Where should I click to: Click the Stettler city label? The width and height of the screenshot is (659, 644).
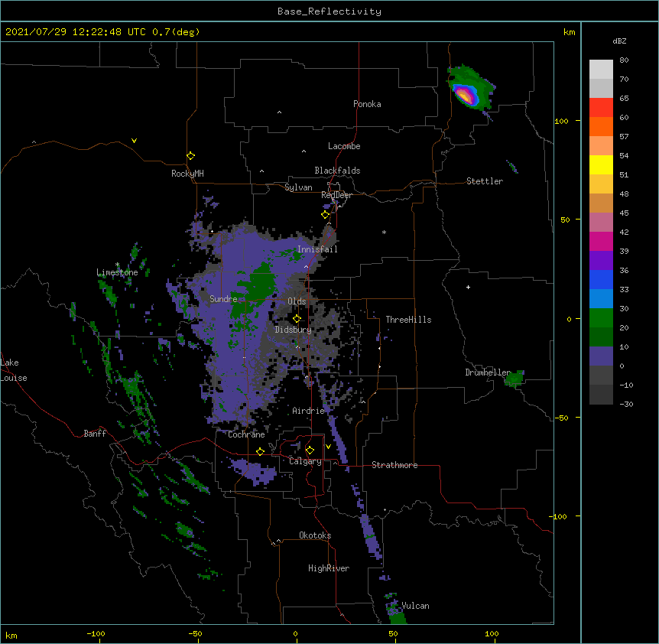[485, 181]
